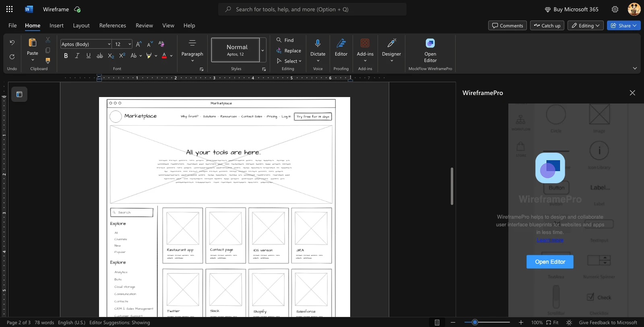Switch to the Insert tab

[x=56, y=25]
